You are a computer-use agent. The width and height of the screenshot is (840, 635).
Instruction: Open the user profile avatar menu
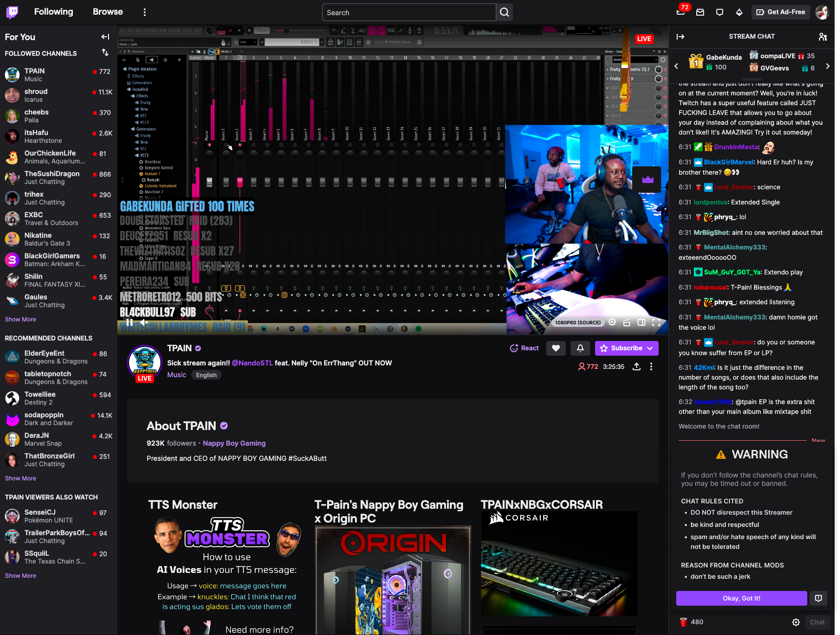822,12
